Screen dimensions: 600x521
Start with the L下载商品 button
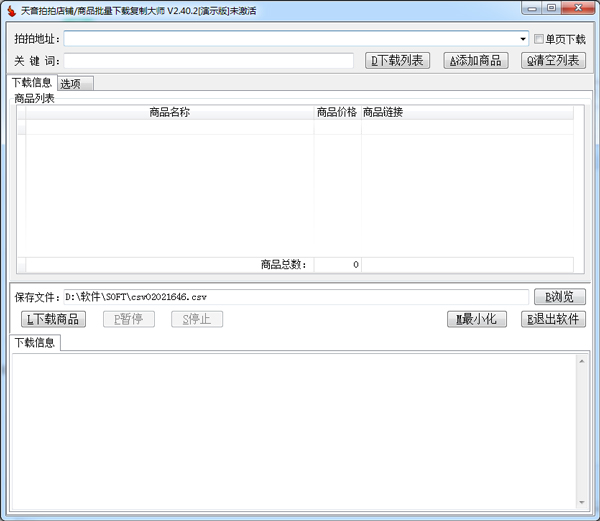pyautogui.click(x=53, y=319)
